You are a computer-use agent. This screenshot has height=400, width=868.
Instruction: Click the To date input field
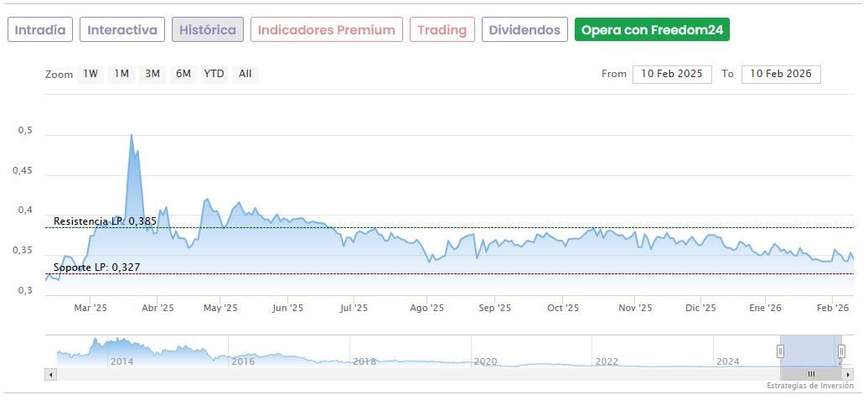click(x=781, y=74)
